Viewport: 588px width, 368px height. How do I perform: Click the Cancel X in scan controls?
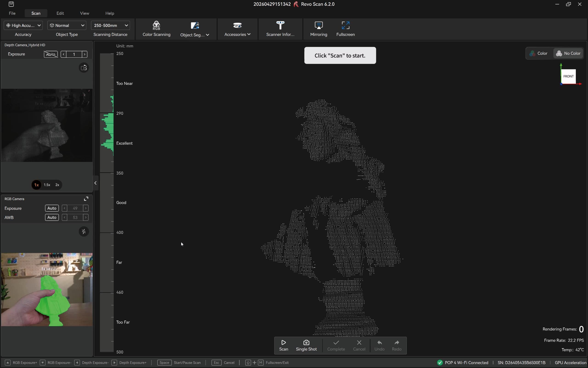[x=359, y=343]
